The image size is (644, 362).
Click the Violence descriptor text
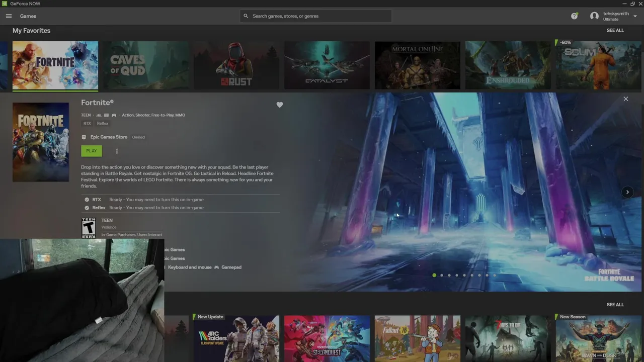(109, 227)
